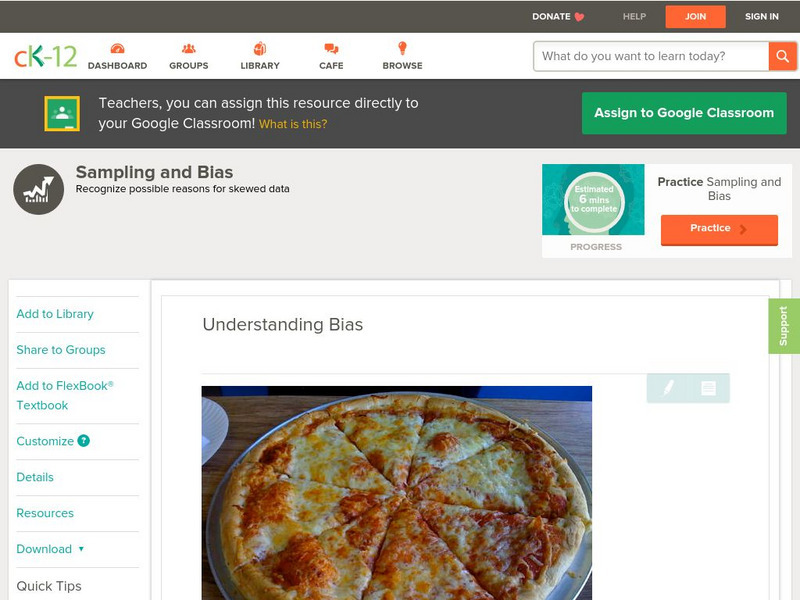This screenshot has height=600, width=800.
Task: Click the orange search magnifier button
Action: tap(782, 56)
